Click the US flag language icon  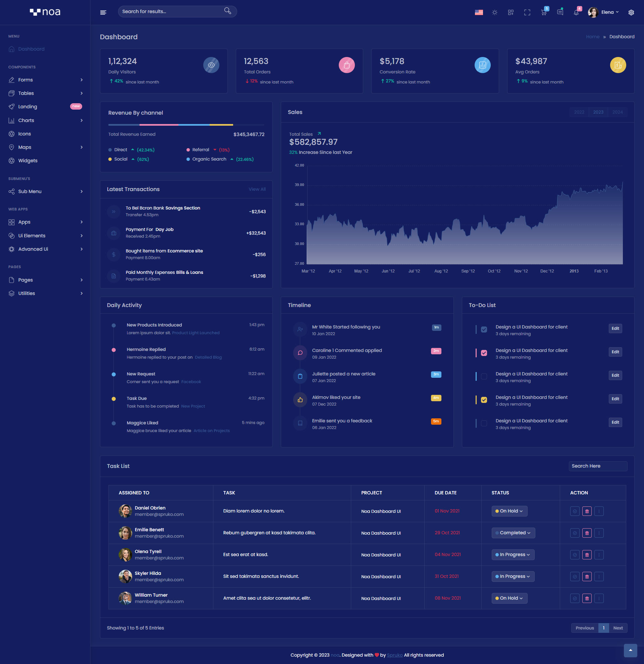[479, 12]
